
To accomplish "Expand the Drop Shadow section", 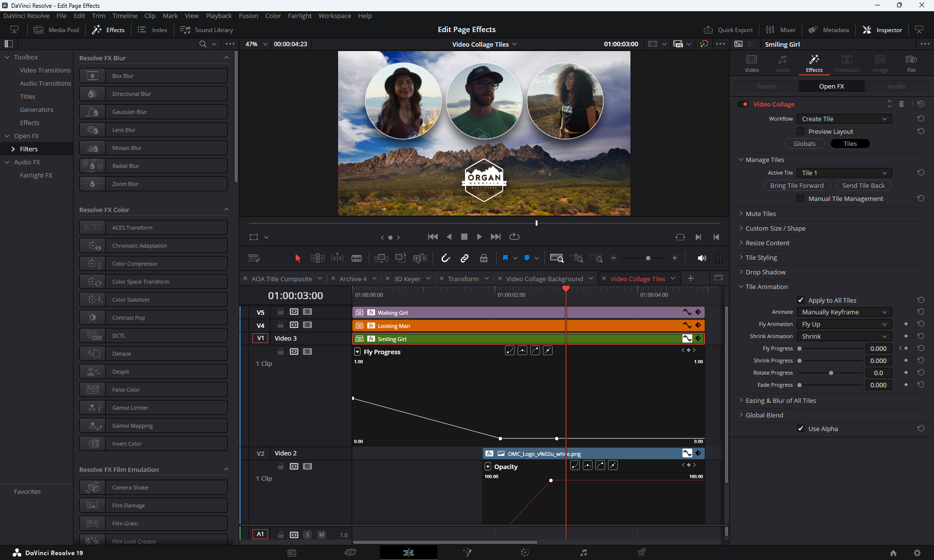I will pyautogui.click(x=765, y=272).
